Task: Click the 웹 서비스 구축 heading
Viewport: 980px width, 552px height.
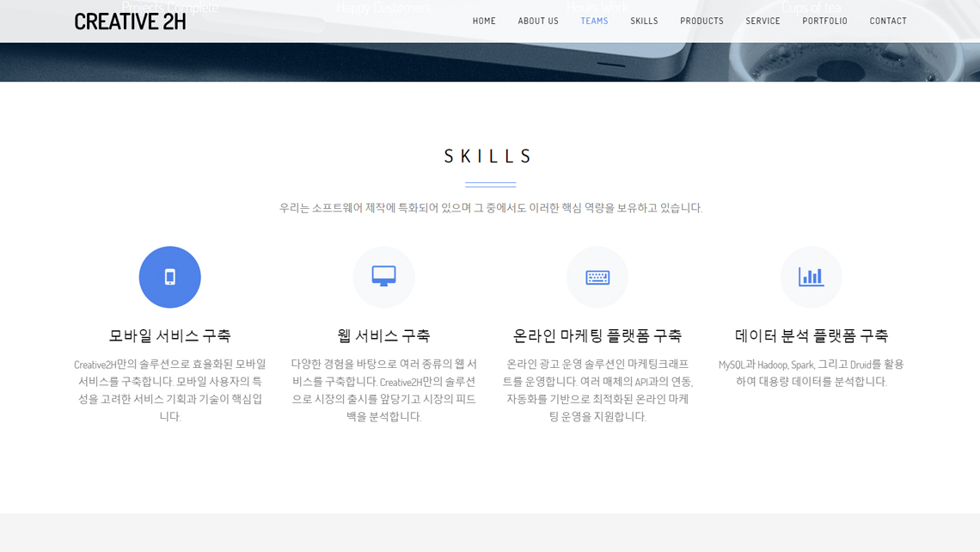Action: tap(383, 335)
